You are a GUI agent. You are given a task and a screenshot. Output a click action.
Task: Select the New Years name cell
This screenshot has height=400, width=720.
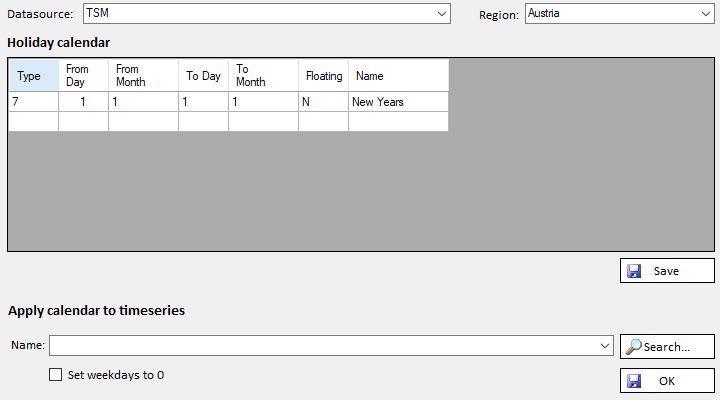(398, 102)
